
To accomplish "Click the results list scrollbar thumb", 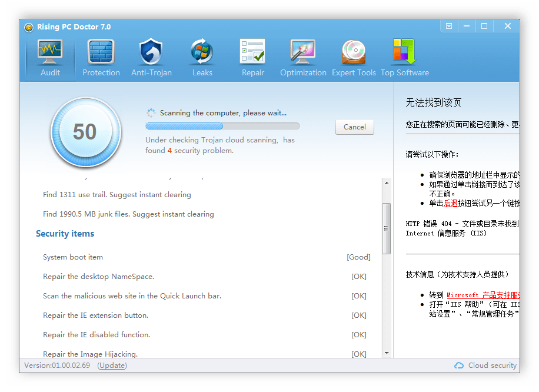I will [x=387, y=228].
